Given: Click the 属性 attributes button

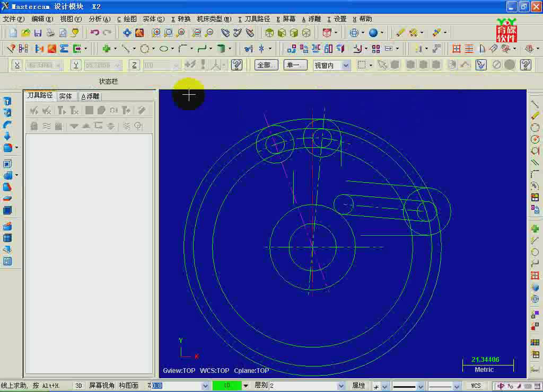Looking at the screenshot, I should 358,386.
